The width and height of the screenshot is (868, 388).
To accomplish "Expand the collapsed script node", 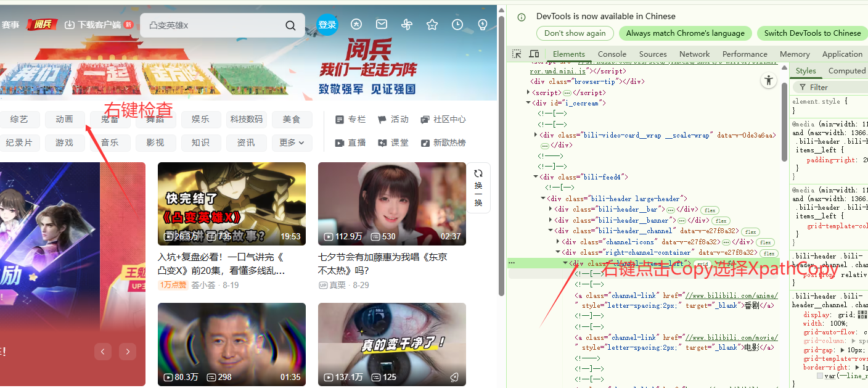I will (x=528, y=92).
